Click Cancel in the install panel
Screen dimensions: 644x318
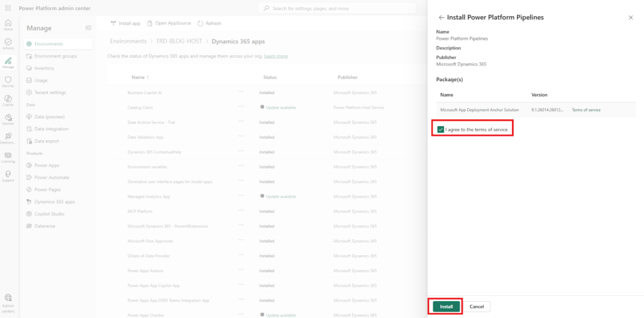[477, 307]
